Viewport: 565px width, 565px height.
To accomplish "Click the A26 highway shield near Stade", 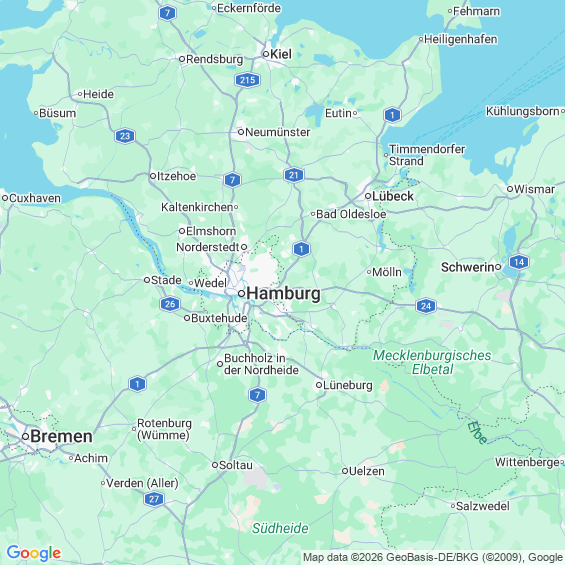I will point(170,304).
